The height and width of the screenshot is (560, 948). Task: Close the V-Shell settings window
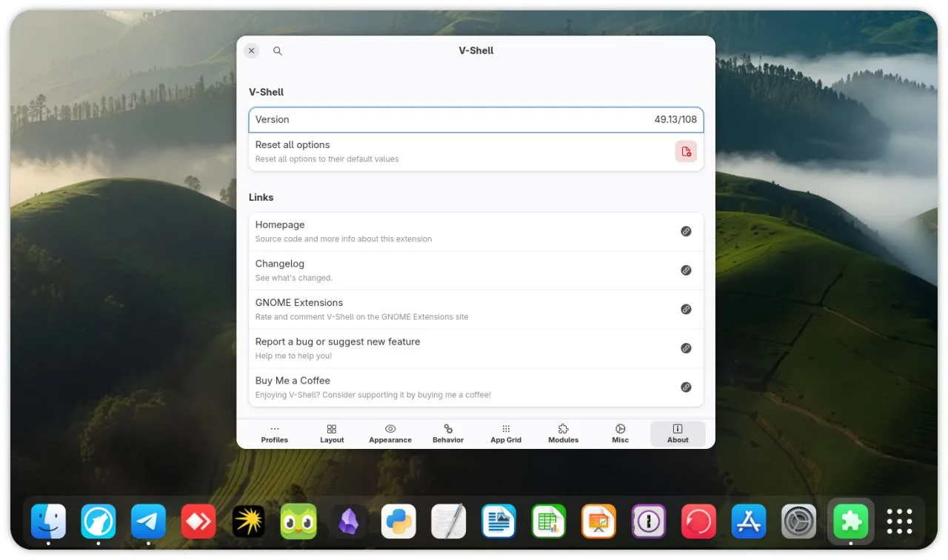point(252,51)
